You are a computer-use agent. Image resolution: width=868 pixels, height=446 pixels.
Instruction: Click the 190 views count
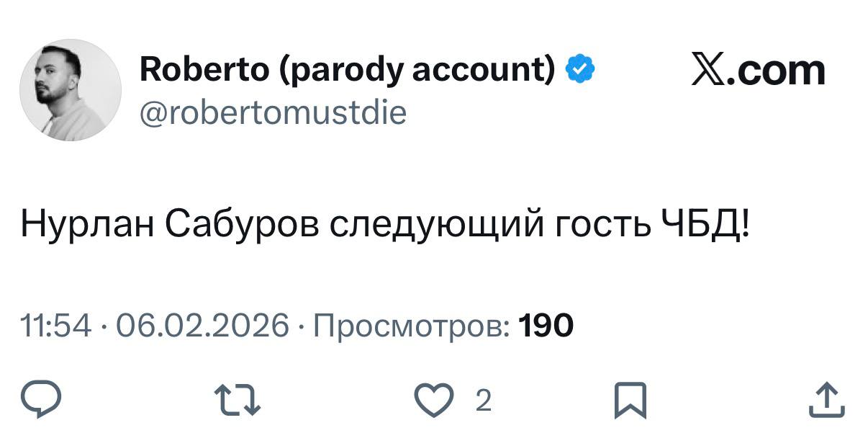coord(546,326)
